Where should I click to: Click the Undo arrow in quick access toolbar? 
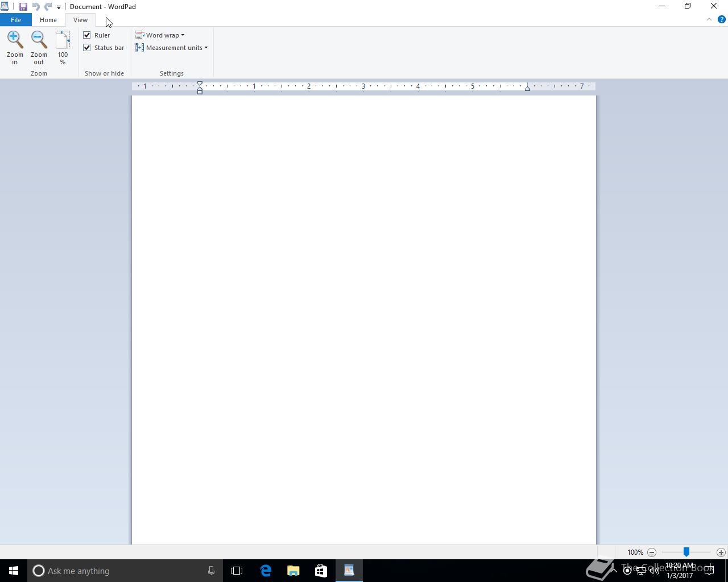tap(36, 7)
